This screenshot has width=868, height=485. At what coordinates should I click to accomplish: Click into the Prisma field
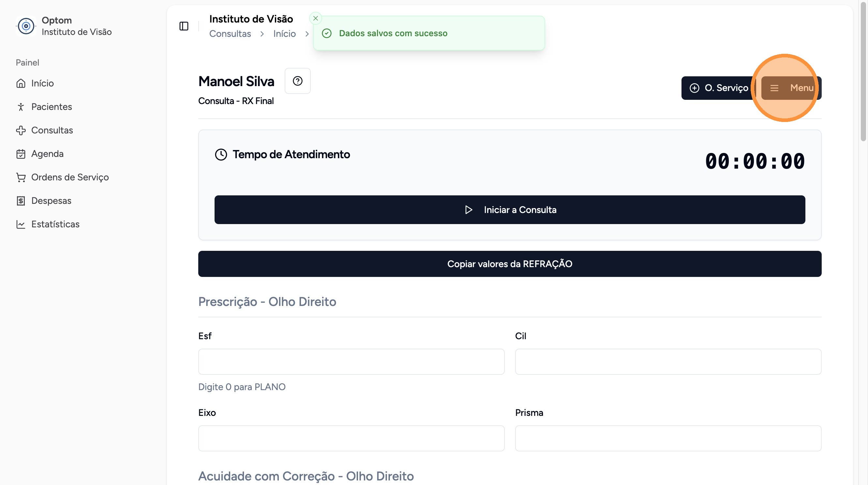(668, 438)
